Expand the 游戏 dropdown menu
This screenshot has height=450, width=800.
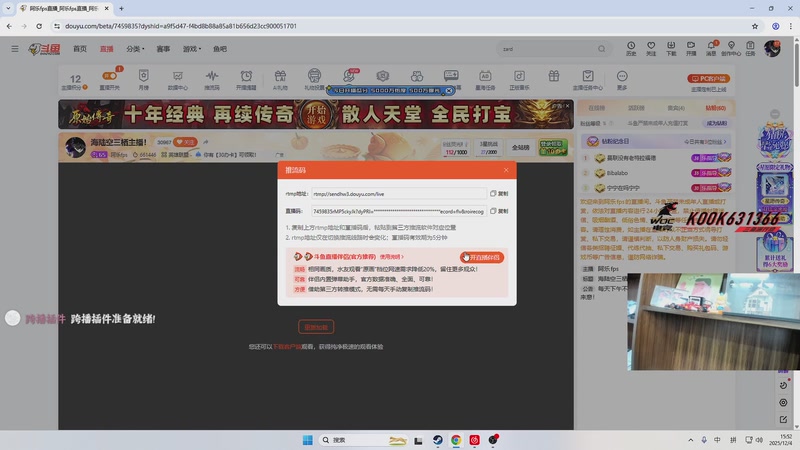coord(192,49)
